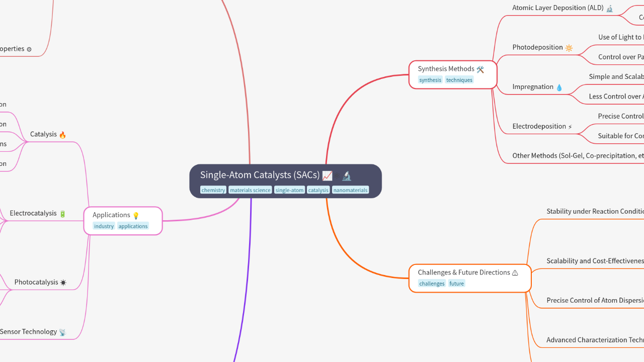Select 'Simple and Scalab' child node

[x=616, y=77]
